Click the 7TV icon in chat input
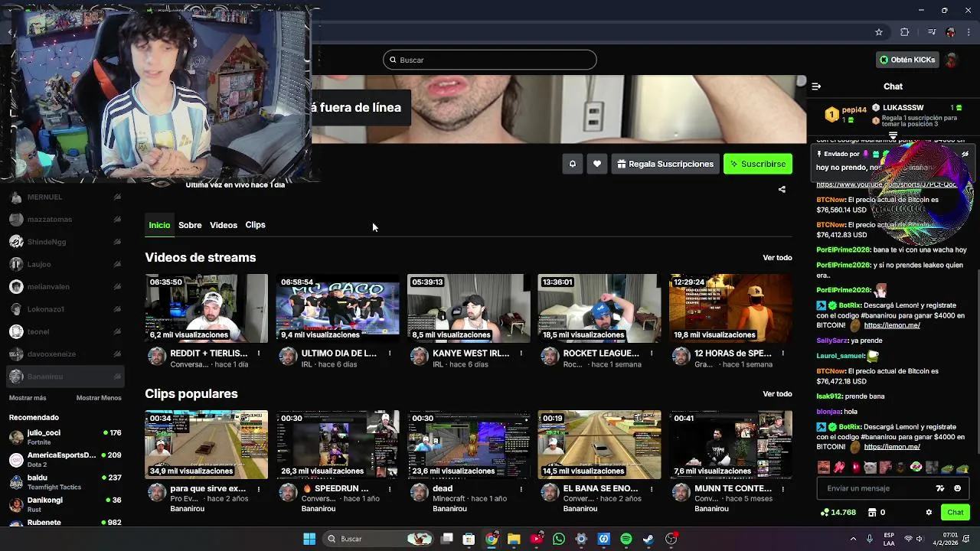Viewport: 980px width, 551px height. [940, 488]
